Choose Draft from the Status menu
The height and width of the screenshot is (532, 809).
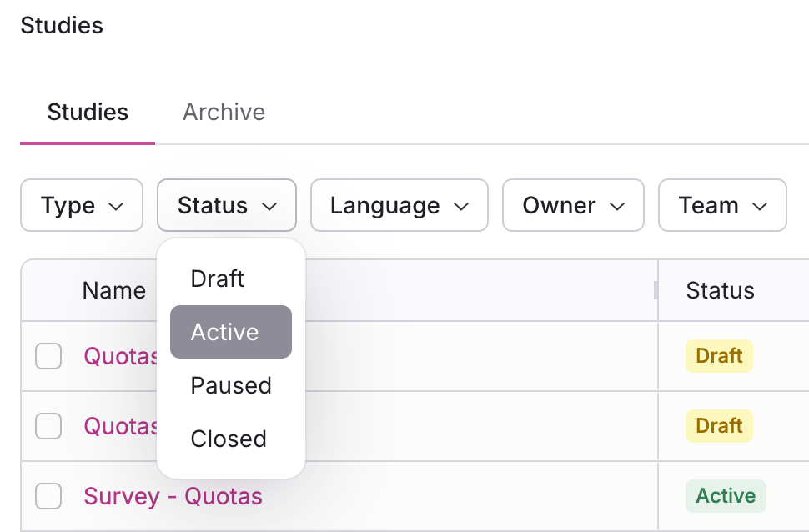[218, 279]
